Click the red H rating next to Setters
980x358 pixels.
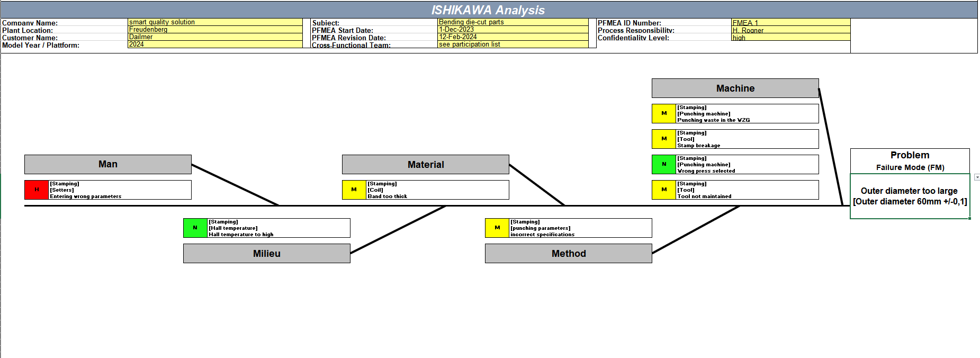click(x=37, y=190)
